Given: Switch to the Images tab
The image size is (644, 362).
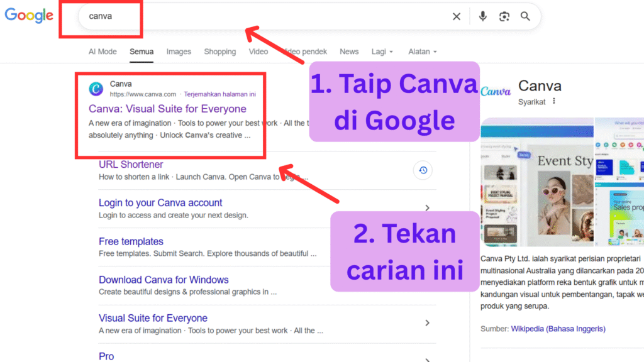Looking at the screenshot, I should pyautogui.click(x=179, y=52).
